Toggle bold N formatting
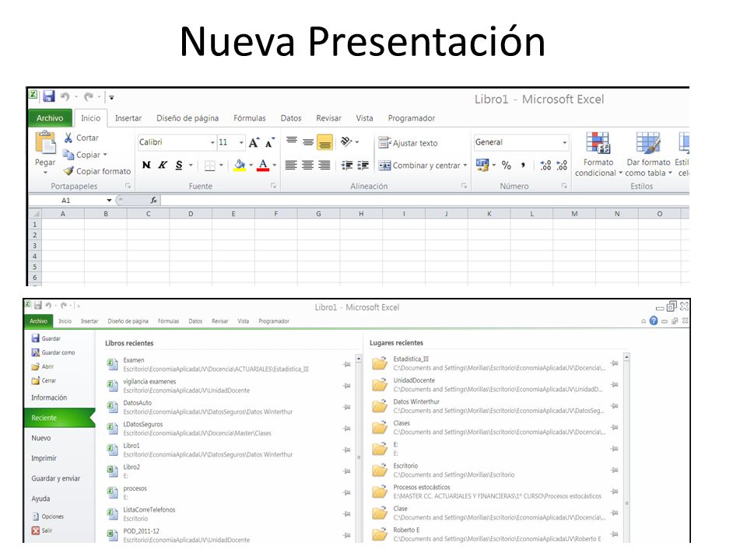Screen dimensions: 747x560 pos(146,165)
